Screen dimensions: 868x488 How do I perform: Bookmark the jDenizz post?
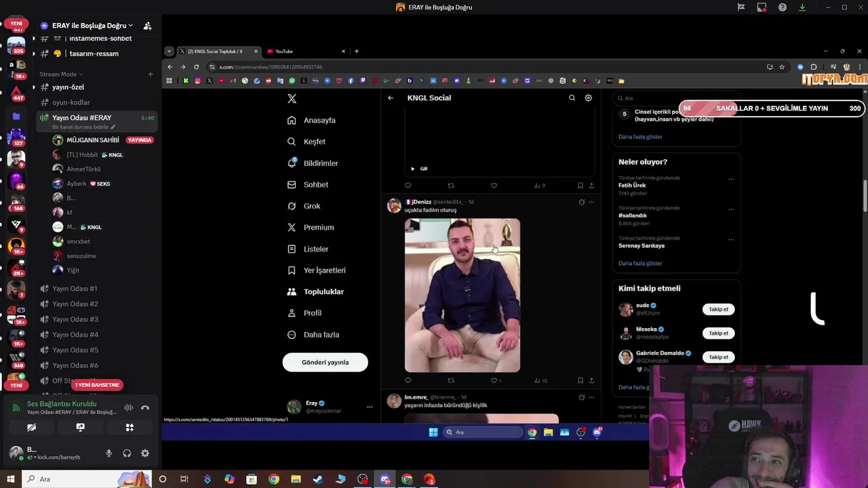580,381
